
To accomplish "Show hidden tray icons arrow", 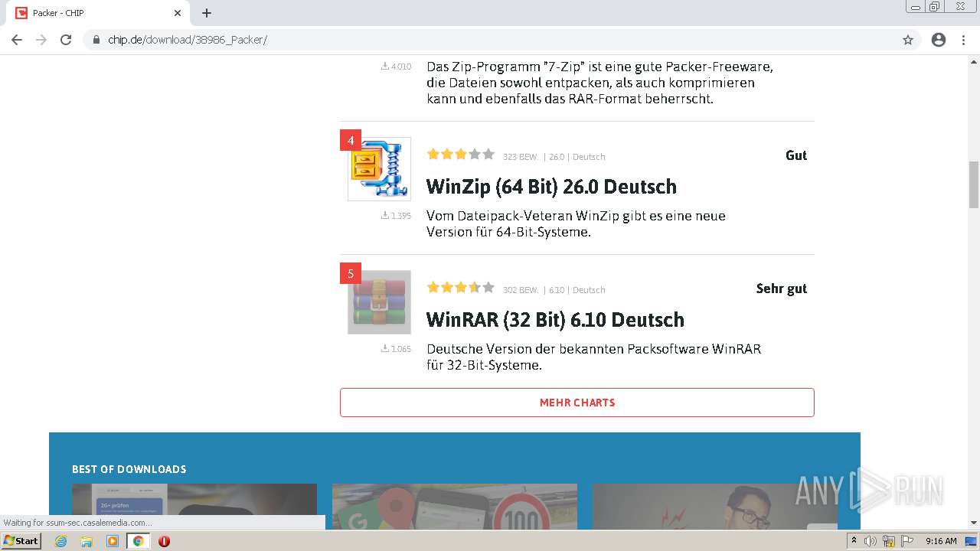I will pyautogui.click(x=854, y=541).
